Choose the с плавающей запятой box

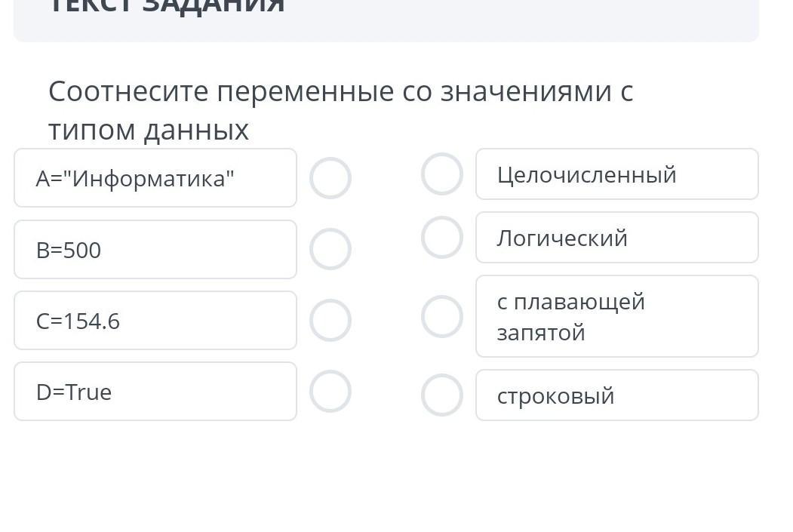pyautogui.click(x=616, y=316)
